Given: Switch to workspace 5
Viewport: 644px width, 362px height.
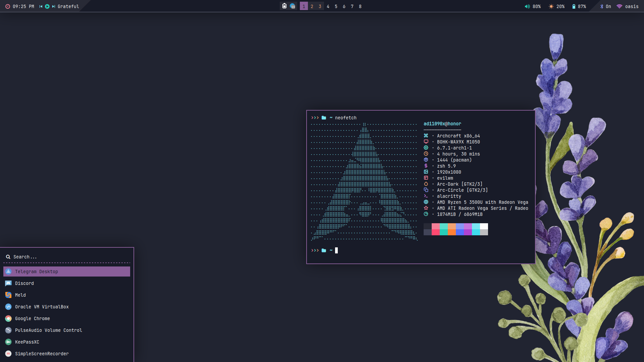Looking at the screenshot, I should pos(336,6).
